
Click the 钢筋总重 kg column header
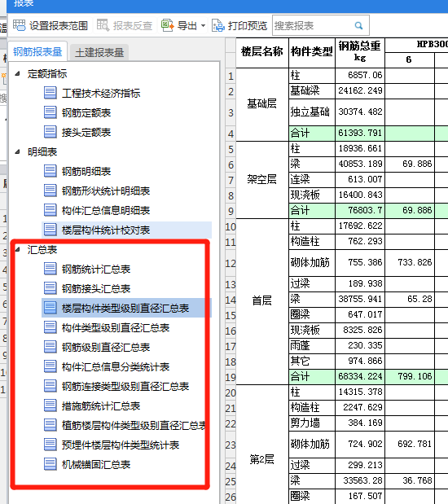click(359, 52)
